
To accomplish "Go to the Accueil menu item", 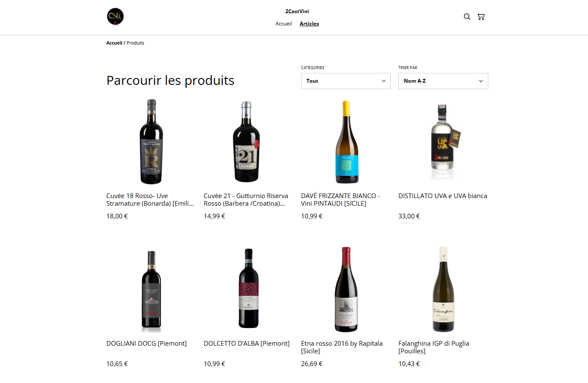I will pyautogui.click(x=283, y=24).
